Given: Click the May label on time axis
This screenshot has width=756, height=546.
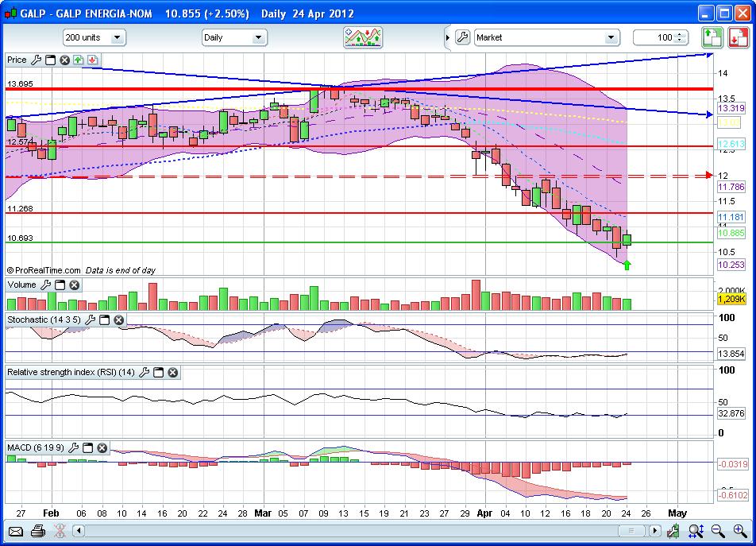Looking at the screenshot, I should 677,513.
